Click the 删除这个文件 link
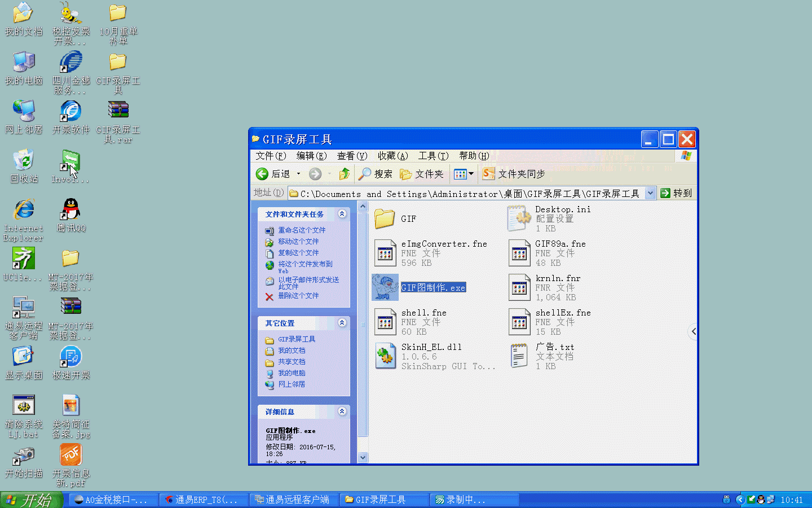 [x=298, y=296]
